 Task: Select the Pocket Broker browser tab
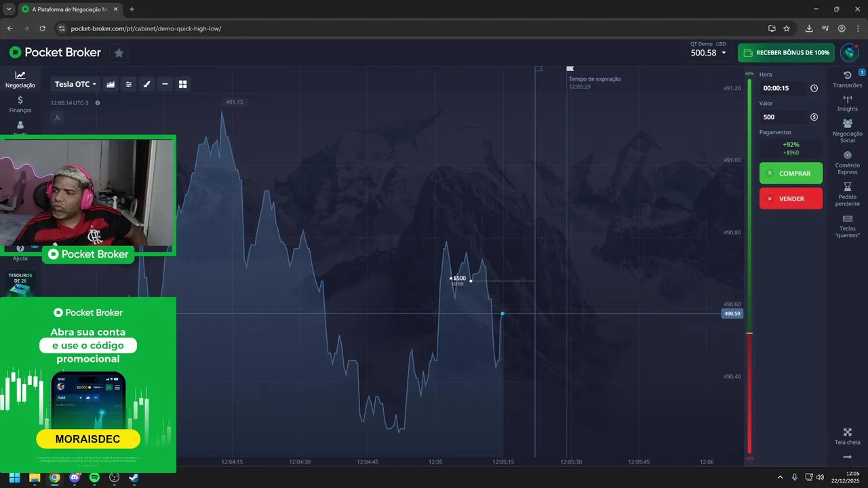[x=68, y=9]
